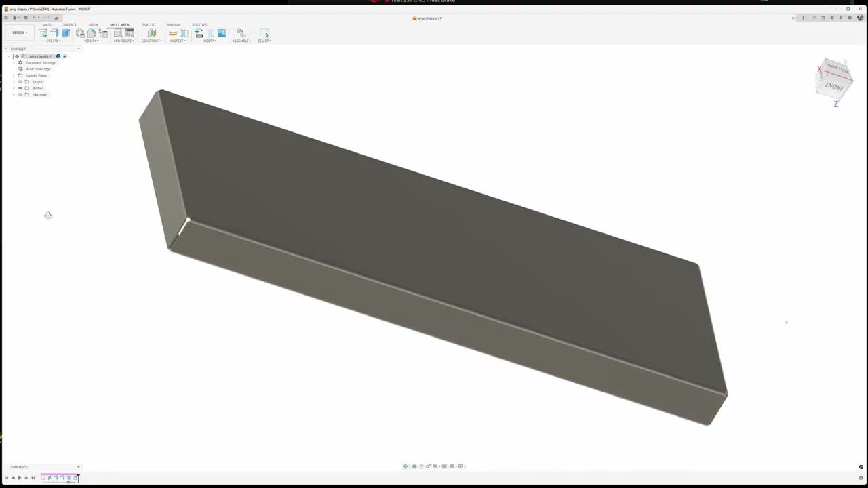This screenshot has width=868, height=488.
Task: Expand the Bodies folder node
Action: tap(14, 88)
